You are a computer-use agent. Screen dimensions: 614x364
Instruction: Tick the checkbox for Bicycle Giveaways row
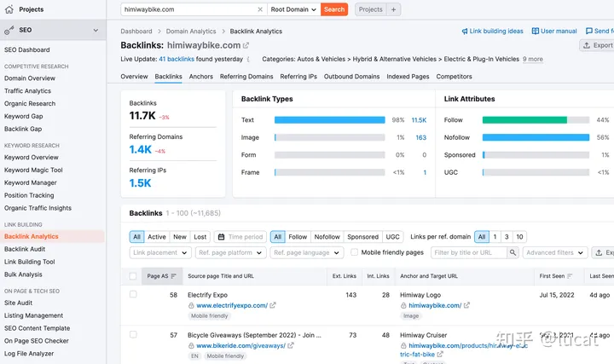(133, 335)
